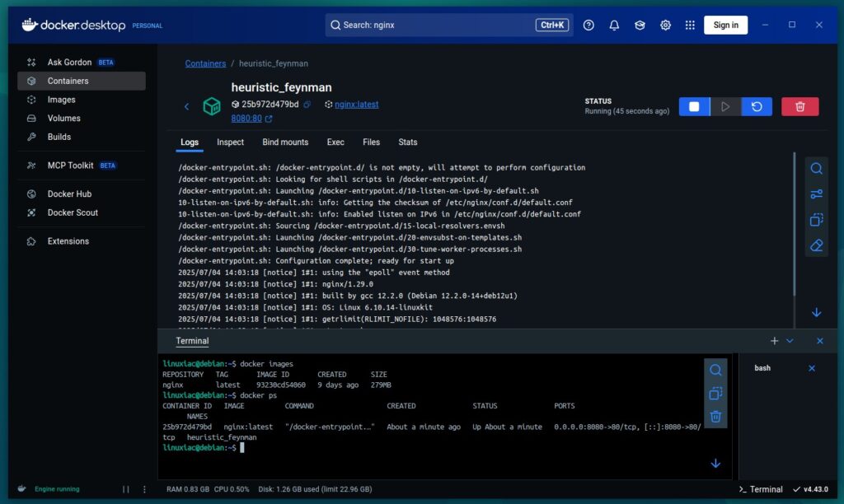844x504 pixels.
Task: Switch to the Stats tab
Action: tap(407, 142)
